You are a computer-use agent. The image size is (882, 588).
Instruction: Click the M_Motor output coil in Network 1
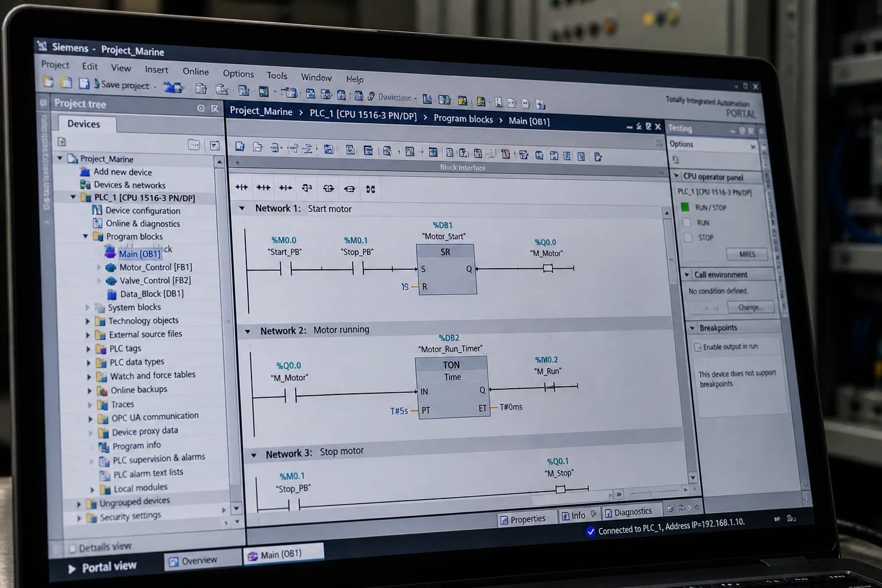pyautogui.click(x=548, y=268)
